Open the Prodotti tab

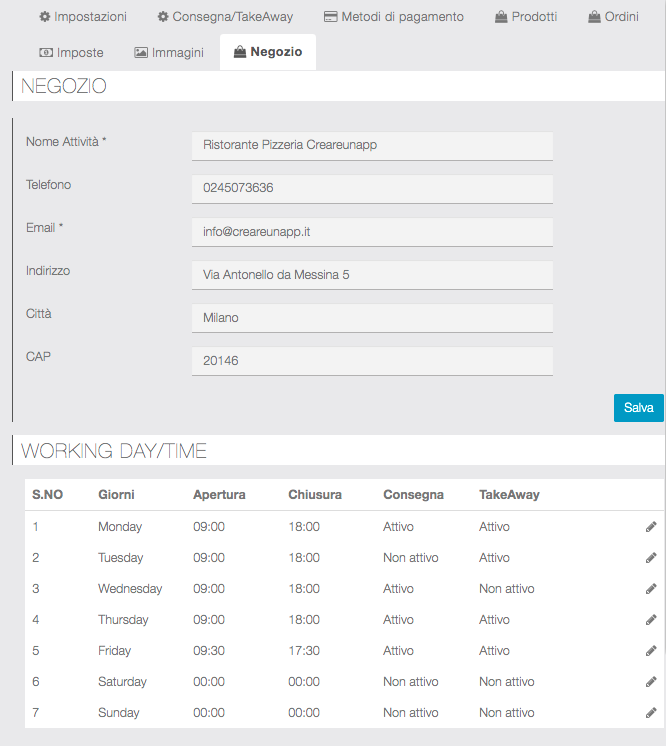[x=526, y=17]
